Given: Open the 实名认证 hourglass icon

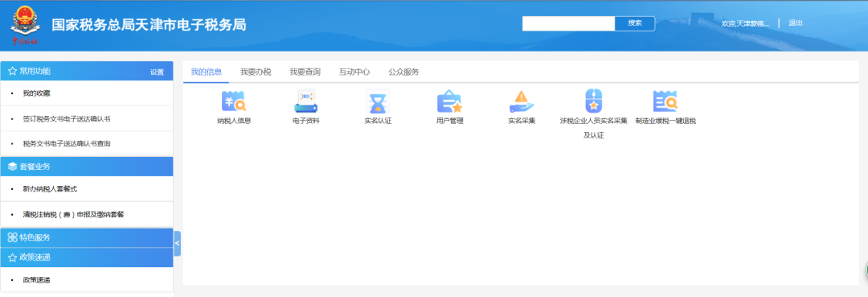Looking at the screenshot, I should pos(378,101).
